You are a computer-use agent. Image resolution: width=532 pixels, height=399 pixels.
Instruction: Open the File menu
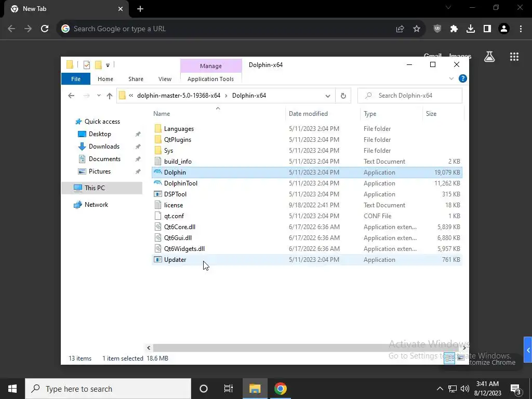click(x=76, y=79)
